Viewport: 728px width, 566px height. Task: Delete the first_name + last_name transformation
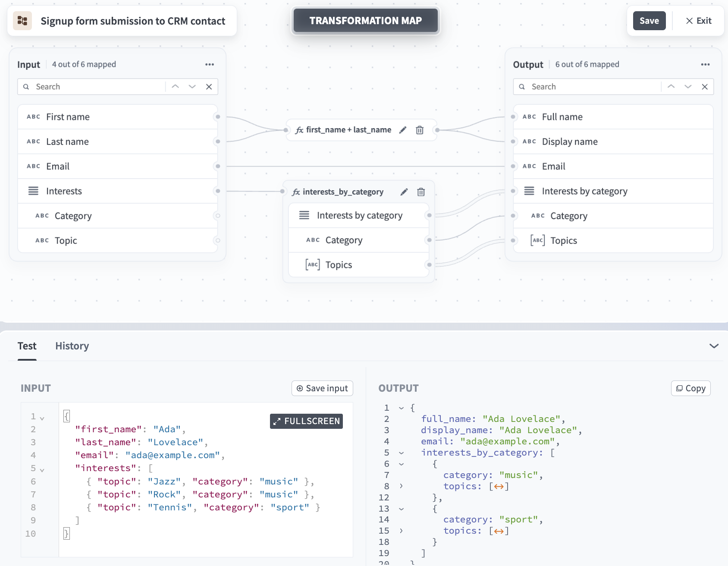420,130
